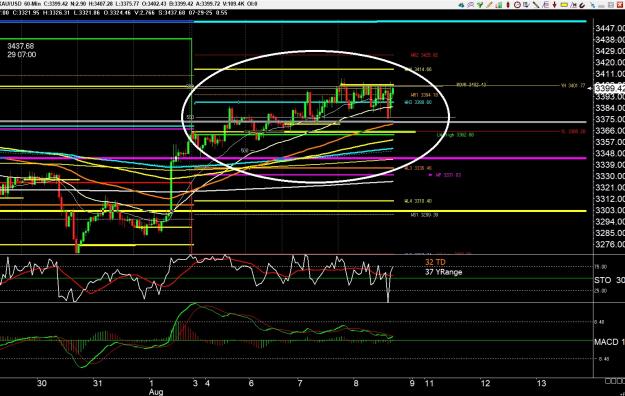Click the date 12 on time axis

click(x=485, y=383)
